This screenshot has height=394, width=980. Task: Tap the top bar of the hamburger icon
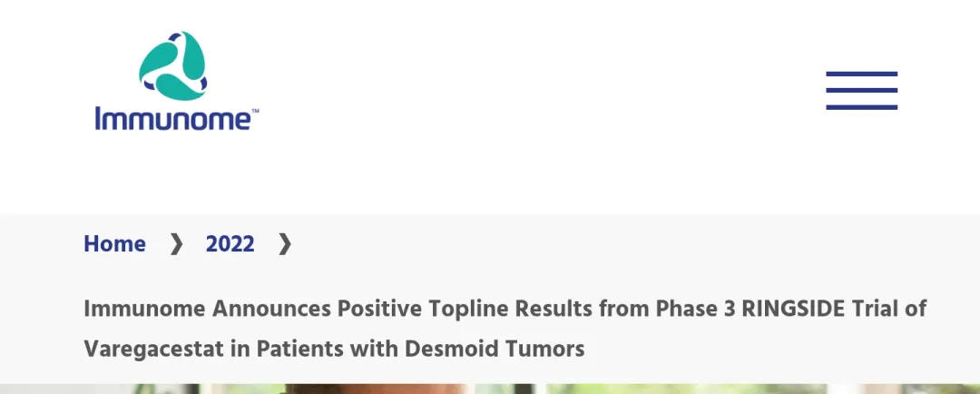[861, 74]
